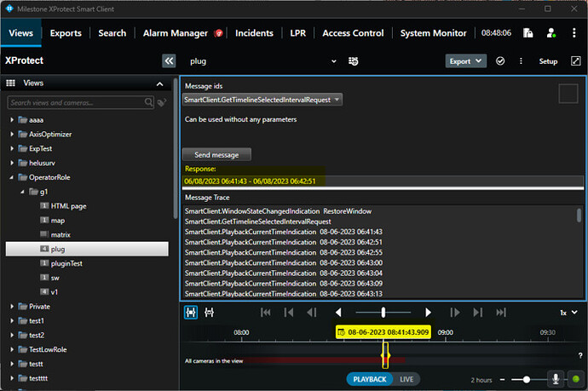Image resolution: width=588 pixels, height=391 pixels.
Task: Open the Access Control tab
Action: (x=353, y=33)
